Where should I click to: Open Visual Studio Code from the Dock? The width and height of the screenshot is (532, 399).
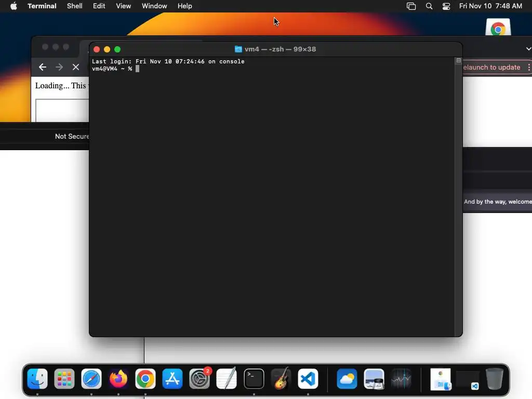pyautogui.click(x=308, y=379)
